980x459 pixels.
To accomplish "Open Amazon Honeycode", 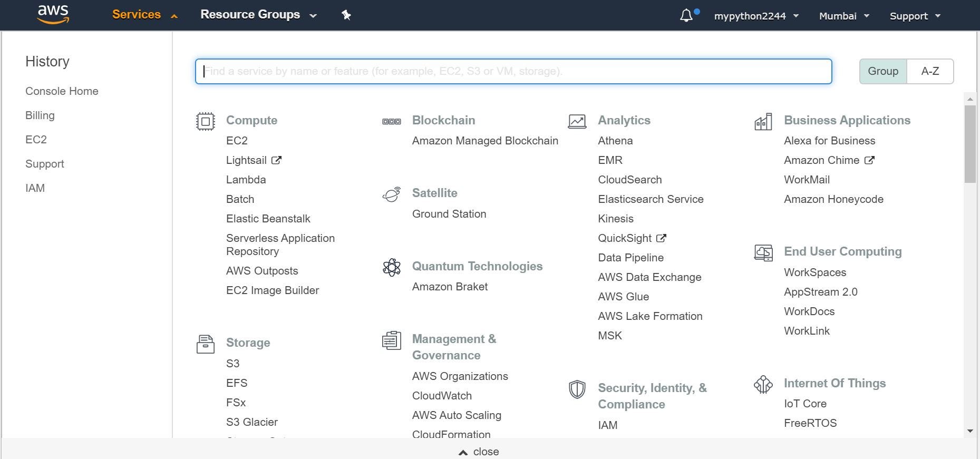I will coord(833,199).
